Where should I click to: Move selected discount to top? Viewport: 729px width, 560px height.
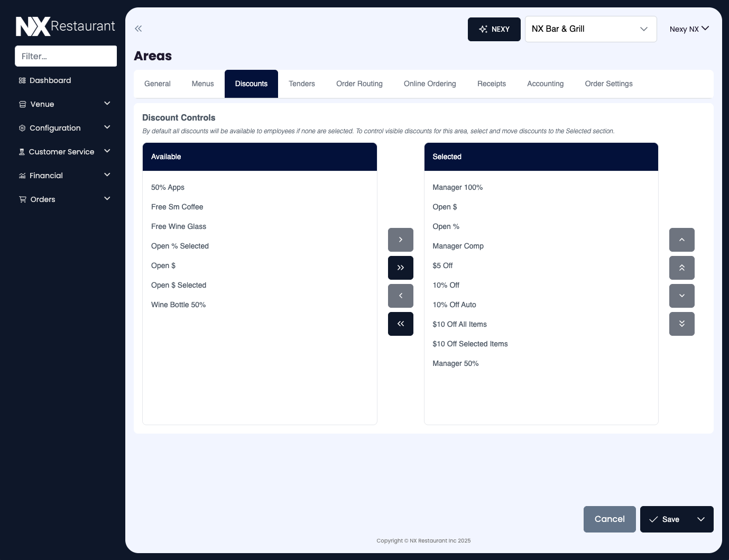click(681, 268)
